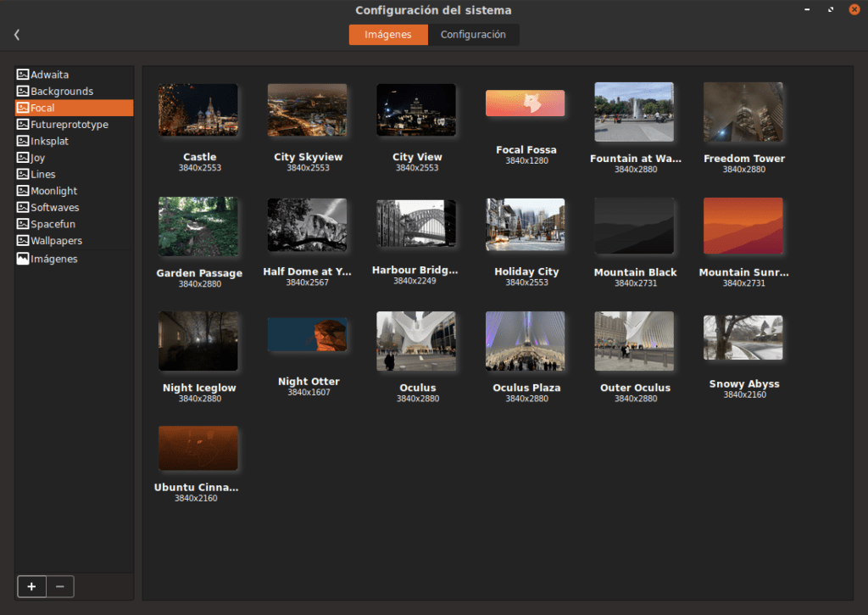Switch to the Imágenes tab
Screen dimensions: 868x615
click(x=388, y=35)
